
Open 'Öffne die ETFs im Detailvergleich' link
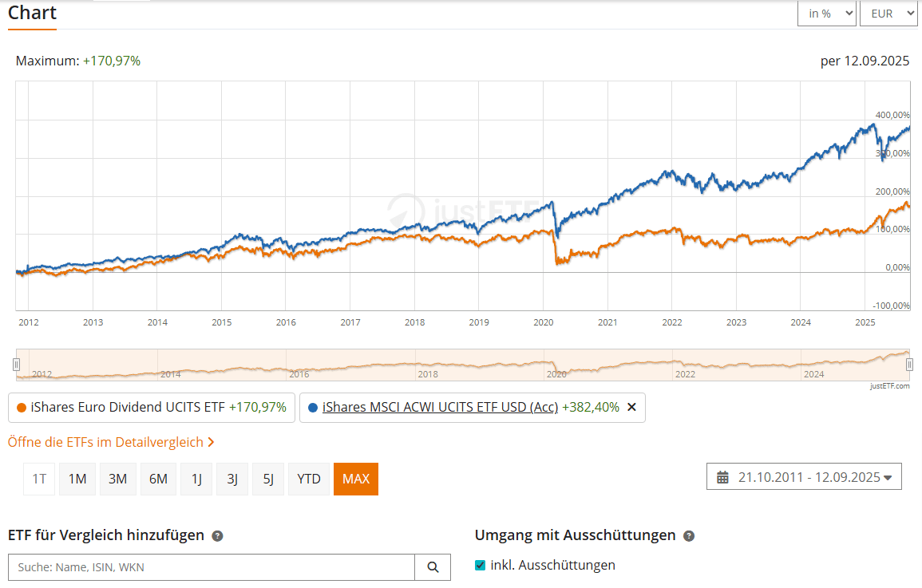click(111, 442)
